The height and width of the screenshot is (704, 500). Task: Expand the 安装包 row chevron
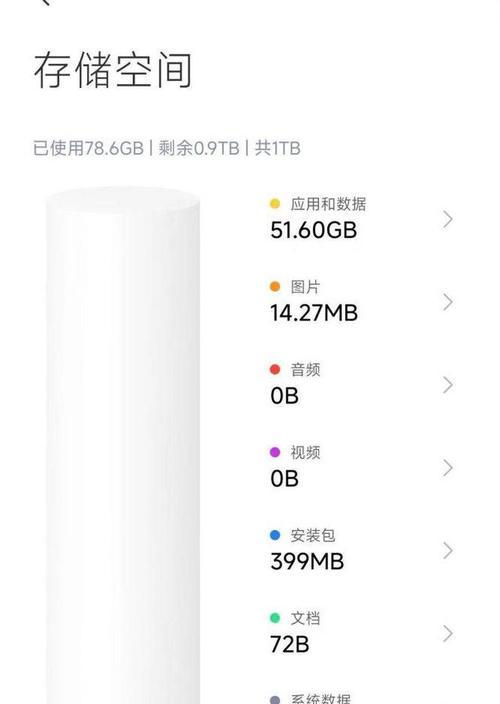(447, 550)
